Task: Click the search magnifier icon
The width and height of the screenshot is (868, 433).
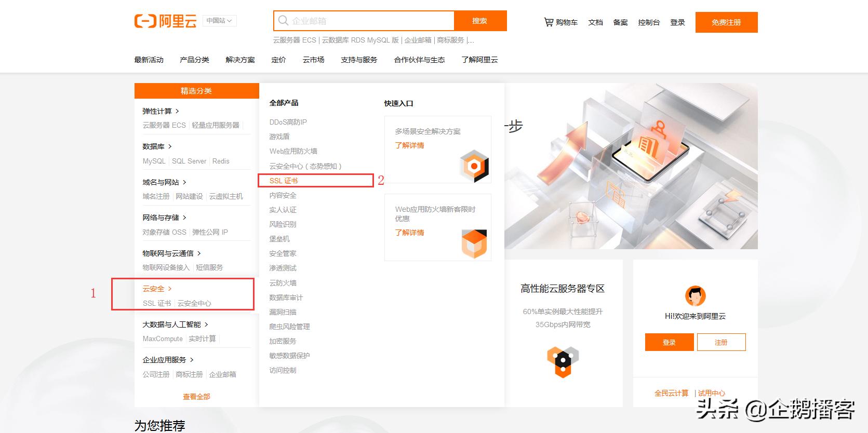Action: point(283,21)
